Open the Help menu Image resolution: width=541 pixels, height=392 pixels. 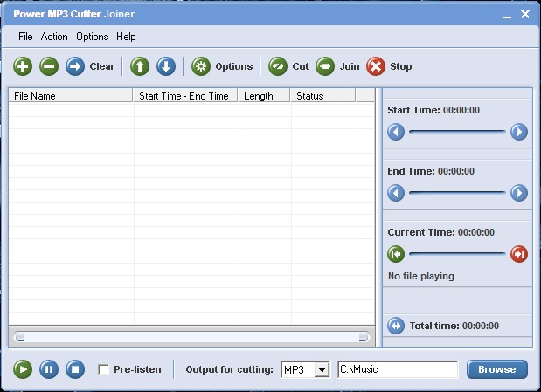[x=126, y=37]
